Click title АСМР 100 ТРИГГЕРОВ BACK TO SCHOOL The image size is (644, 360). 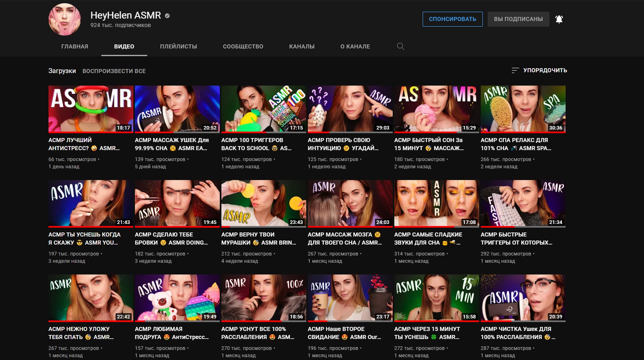257,144
